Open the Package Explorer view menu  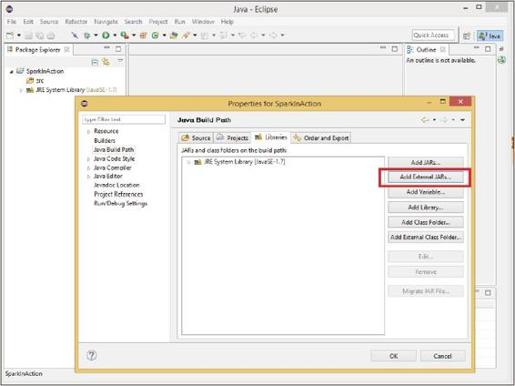pos(120,61)
